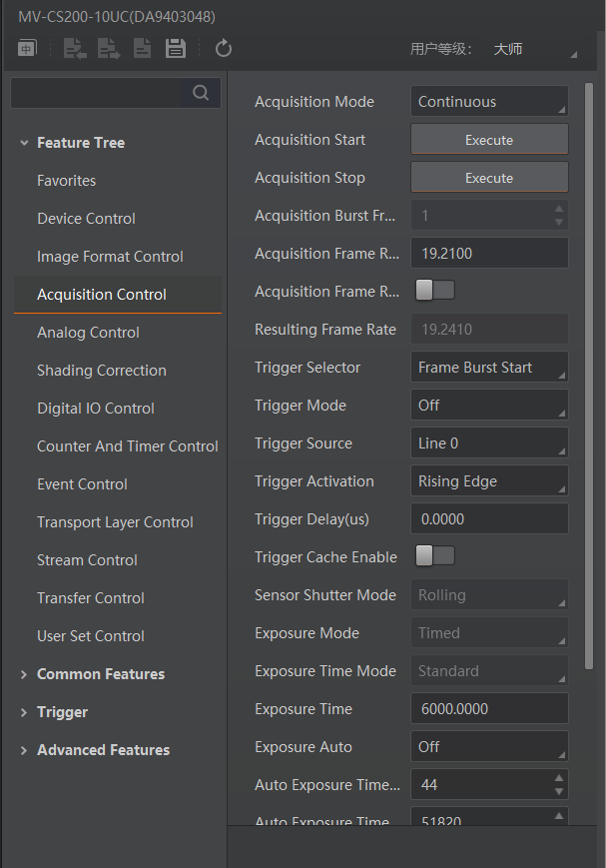
Task: Select Counter And Timer Control item
Action: (x=128, y=446)
